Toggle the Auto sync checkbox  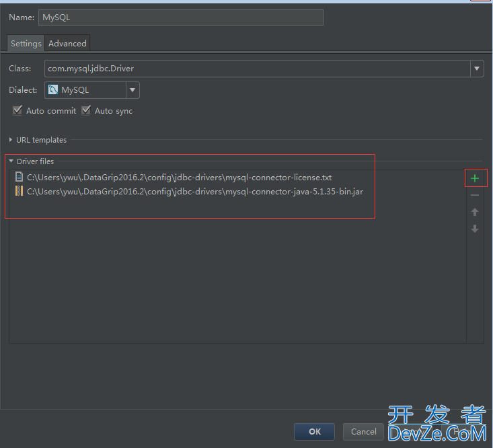[x=86, y=110]
